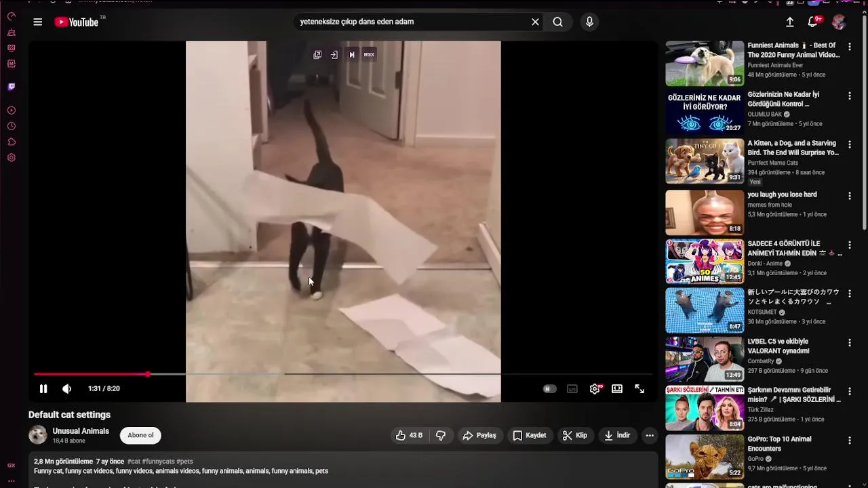Open GX Cleaner broom icon in sidebar
Viewport: 868px width, 488px height.
pyautogui.click(x=12, y=33)
